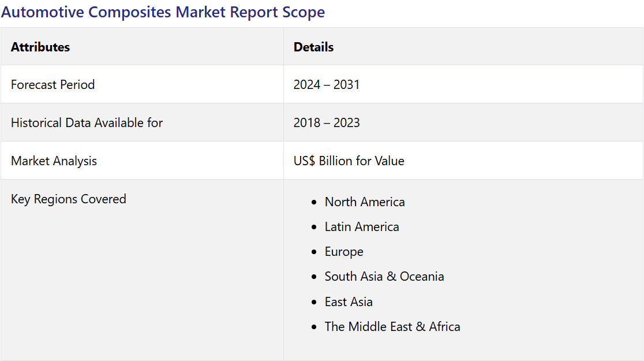The width and height of the screenshot is (644, 361).
Task: Click North America in the regions list
Action: click(364, 202)
